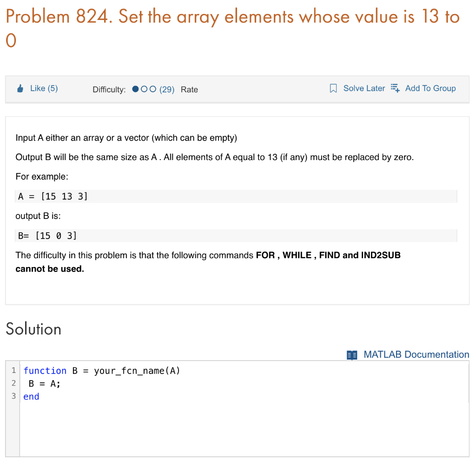Select the third difficulty circle

point(152,88)
